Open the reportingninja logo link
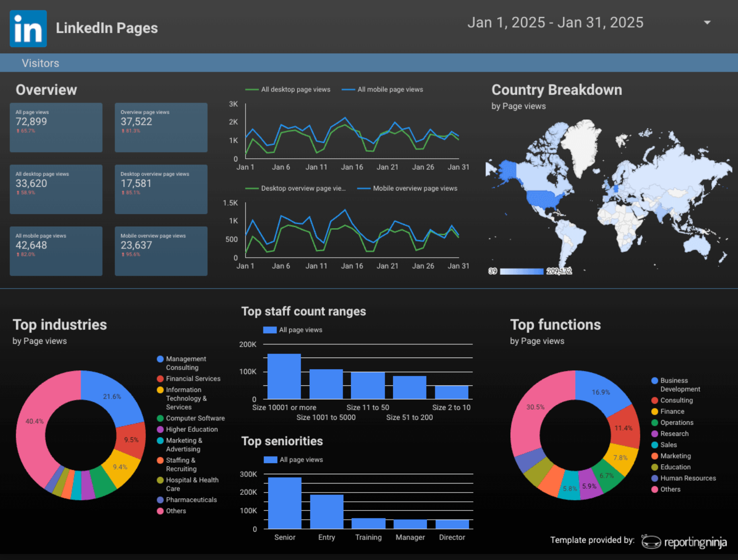This screenshot has width=738, height=560. (x=684, y=542)
